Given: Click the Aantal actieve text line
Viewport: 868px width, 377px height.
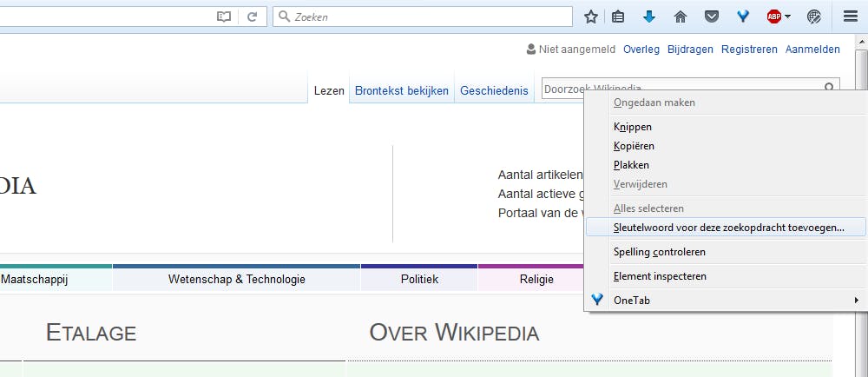Looking at the screenshot, I should click(541, 195).
